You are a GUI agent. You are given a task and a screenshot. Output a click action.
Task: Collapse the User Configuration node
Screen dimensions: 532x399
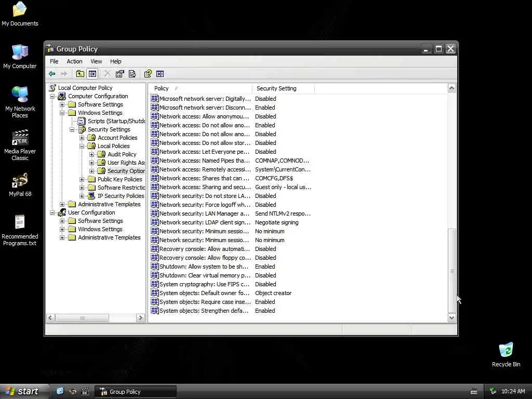click(x=52, y=212)
